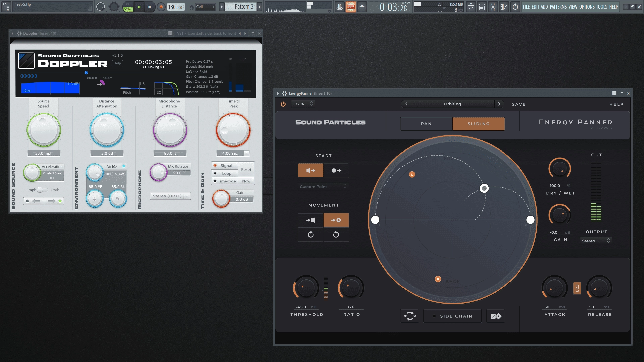Select the move-to-point movement icon

coord(336,220)
